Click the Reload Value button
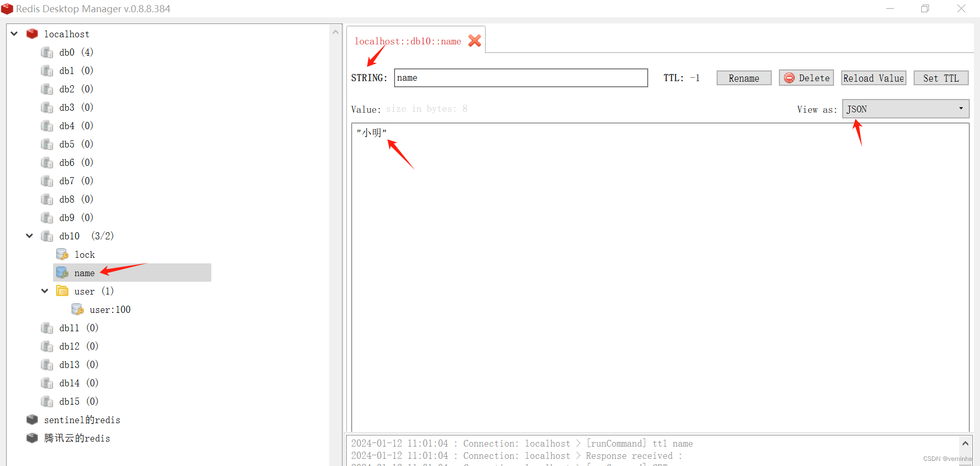The width and height of the screenshot is (980, 466). click(x=874, y=78)
